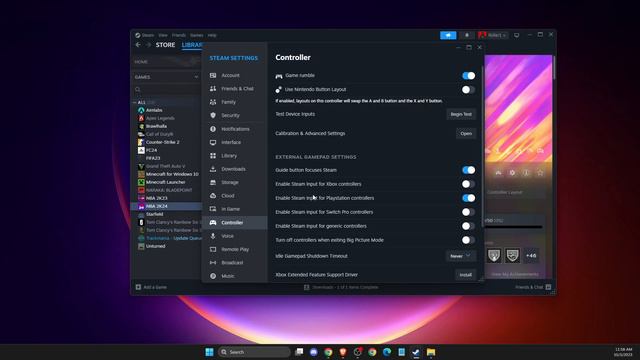This screenshot has width=640, height=360.
Task: Select Counter-Strike 2 in game list
Action: (x=162, y=142)
